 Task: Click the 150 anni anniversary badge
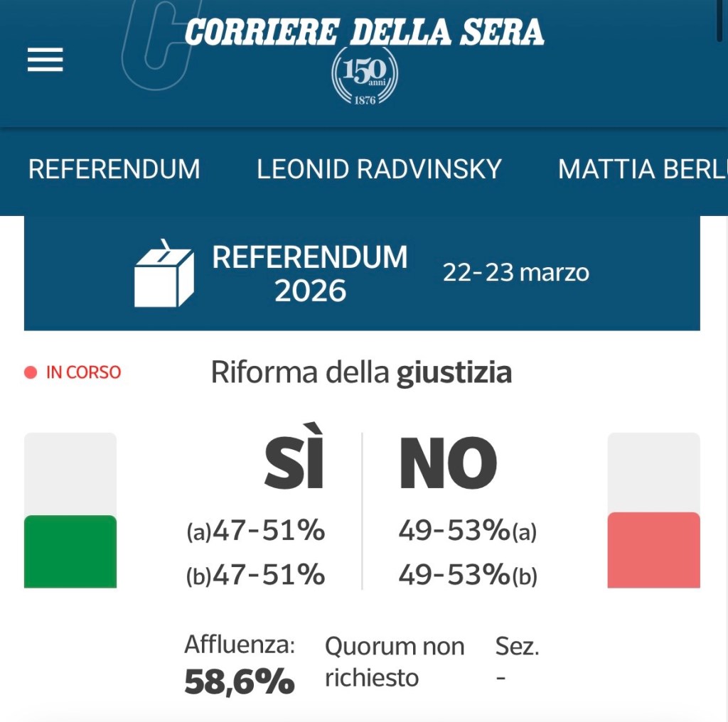point(365,77)
